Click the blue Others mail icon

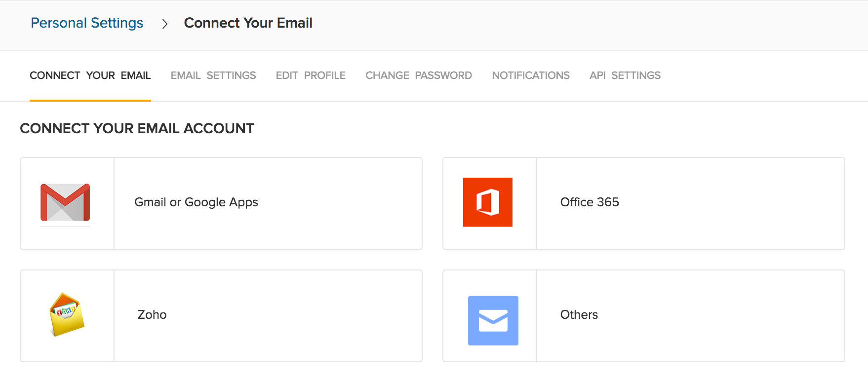tap(493, 321)
